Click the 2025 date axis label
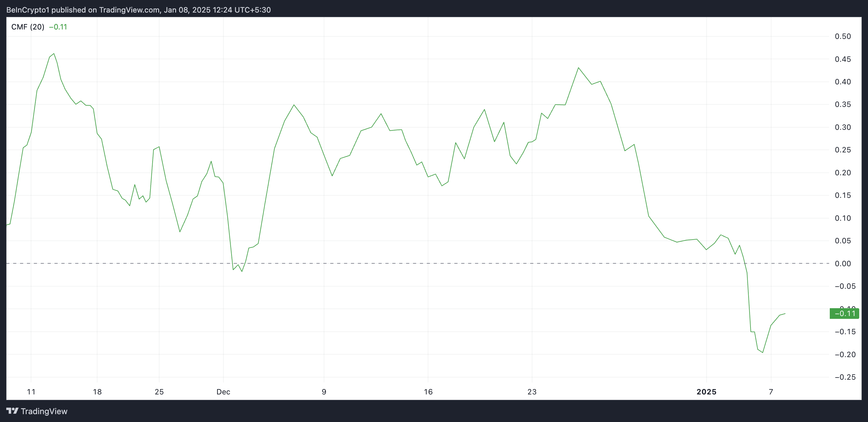This screenshot has width=868, height=422. point(706,392)
